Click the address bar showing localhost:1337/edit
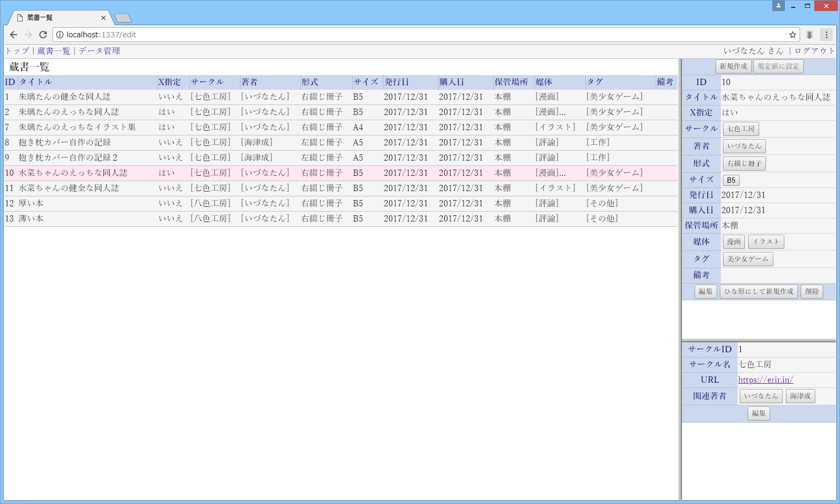The image size is (840, 504). point(425,35)
